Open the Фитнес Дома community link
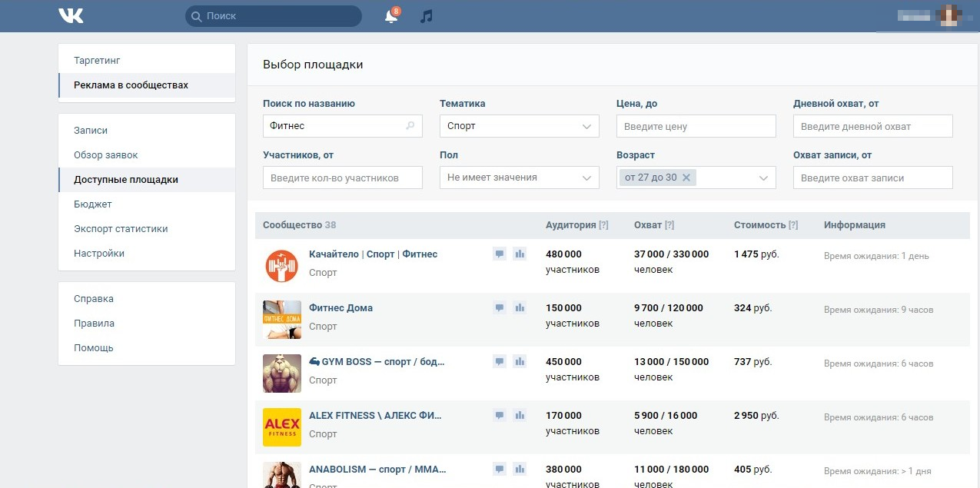The height and width of the screenshot is (488, 980). click(341, 307)
